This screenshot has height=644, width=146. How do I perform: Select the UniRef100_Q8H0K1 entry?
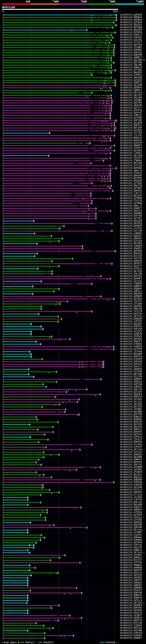(131, 191)
